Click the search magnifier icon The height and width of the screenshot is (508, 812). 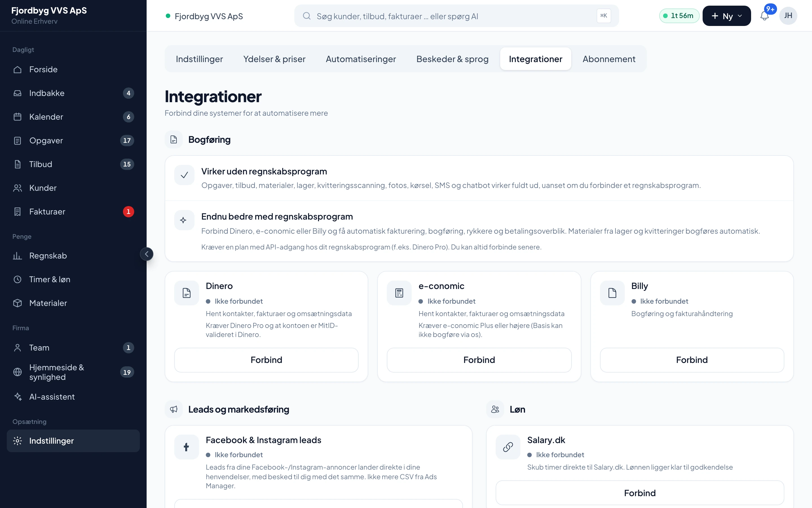(306, 16)
